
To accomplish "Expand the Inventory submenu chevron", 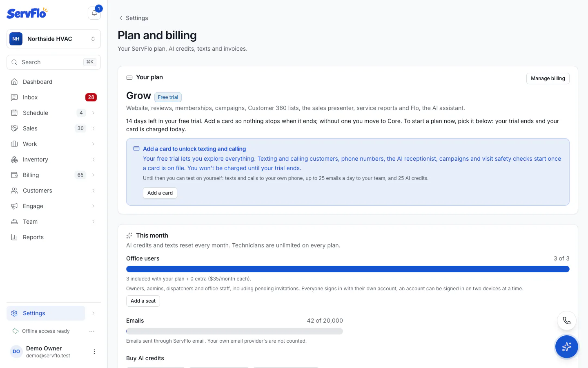I will [x=94, y=159].
